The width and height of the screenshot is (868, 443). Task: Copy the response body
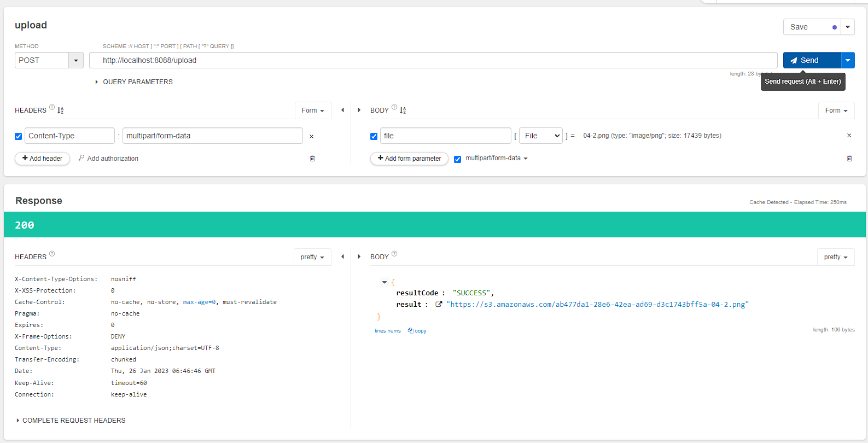[417, 331]
